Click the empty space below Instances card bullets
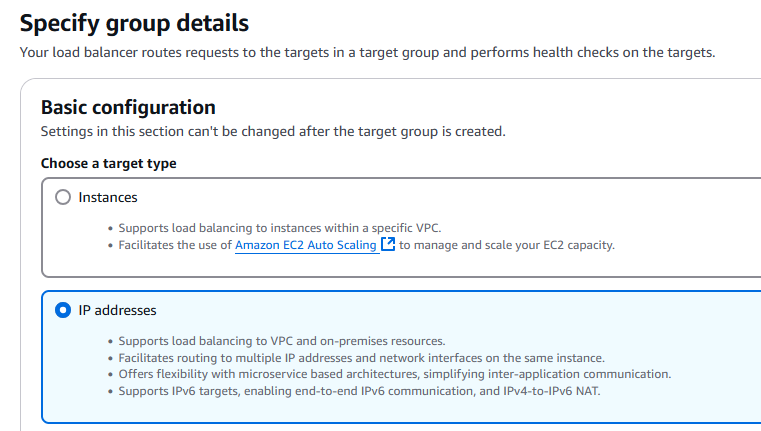The height and width of the screenshot is (431, 761). (x=388, y=265)
